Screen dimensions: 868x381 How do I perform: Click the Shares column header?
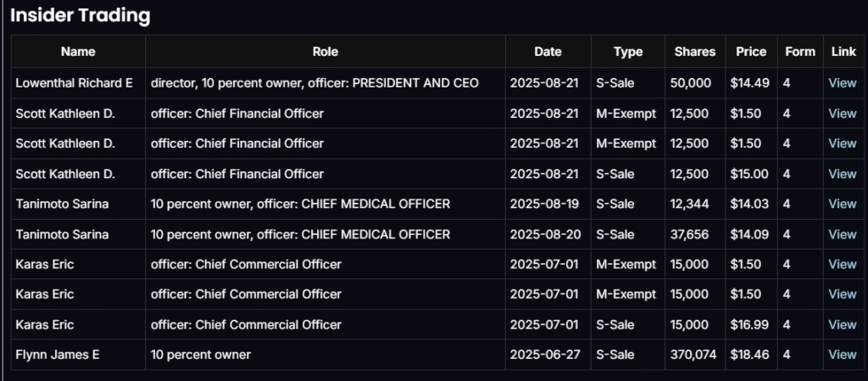pyautogui.click(x=694, y=52)
